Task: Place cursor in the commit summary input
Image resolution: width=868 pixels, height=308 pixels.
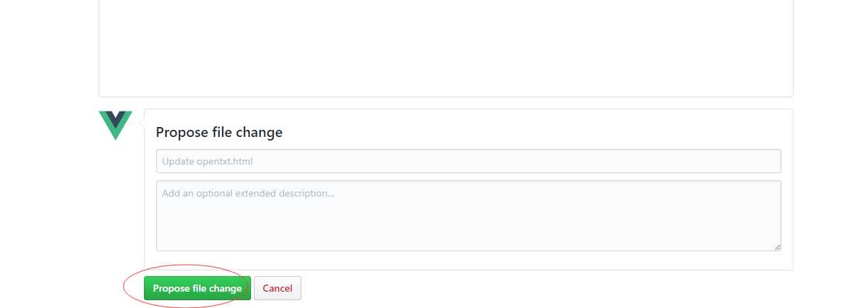Action: (x=468, y=161)
